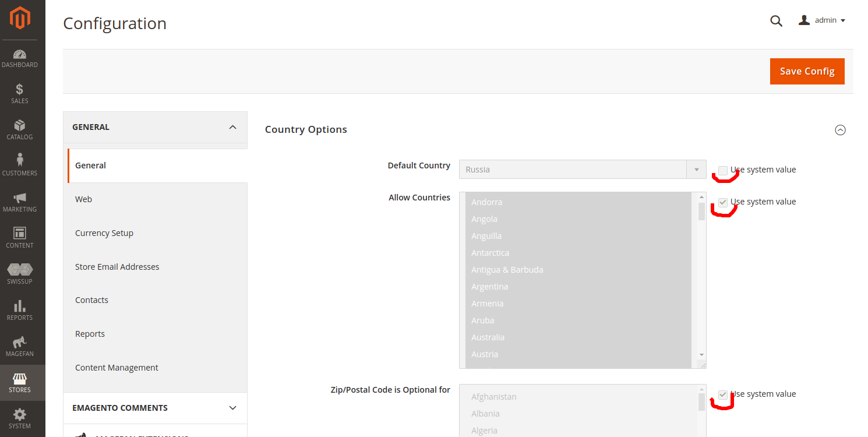Click the Save Config button
The height and width of the screenshot is (437, 868).
[807, 71]
